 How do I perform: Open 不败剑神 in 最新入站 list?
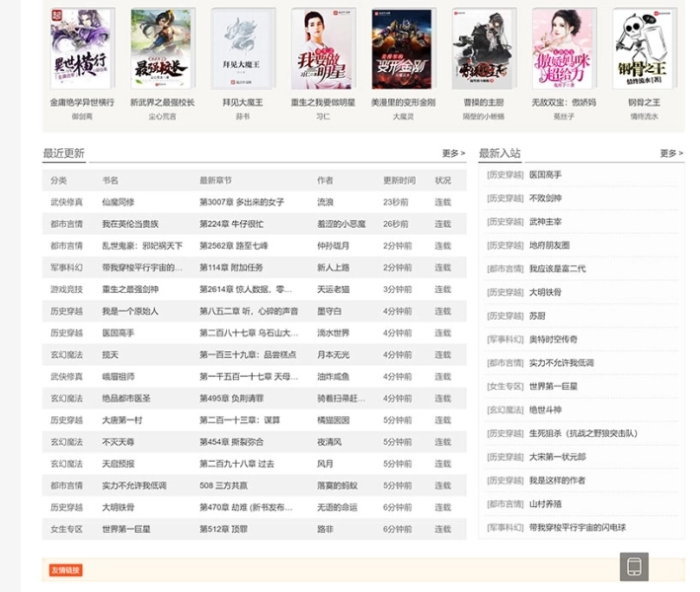click(546, 198)
